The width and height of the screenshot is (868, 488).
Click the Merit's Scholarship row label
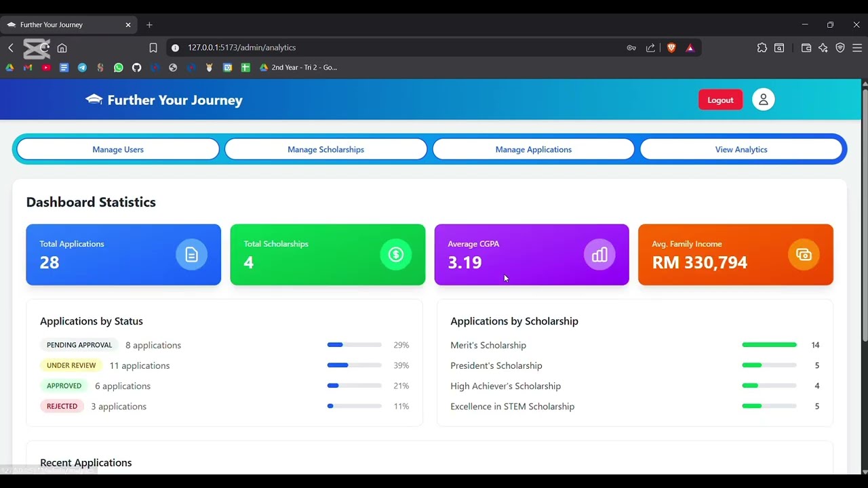488,345
